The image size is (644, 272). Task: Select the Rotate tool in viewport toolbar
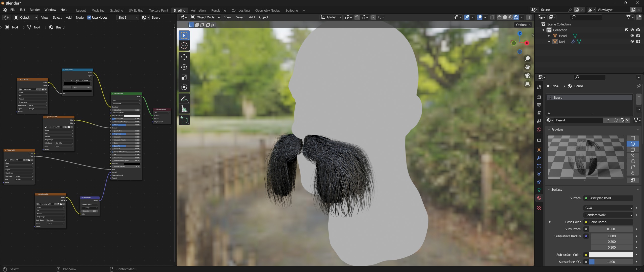(x=184, y=67)
